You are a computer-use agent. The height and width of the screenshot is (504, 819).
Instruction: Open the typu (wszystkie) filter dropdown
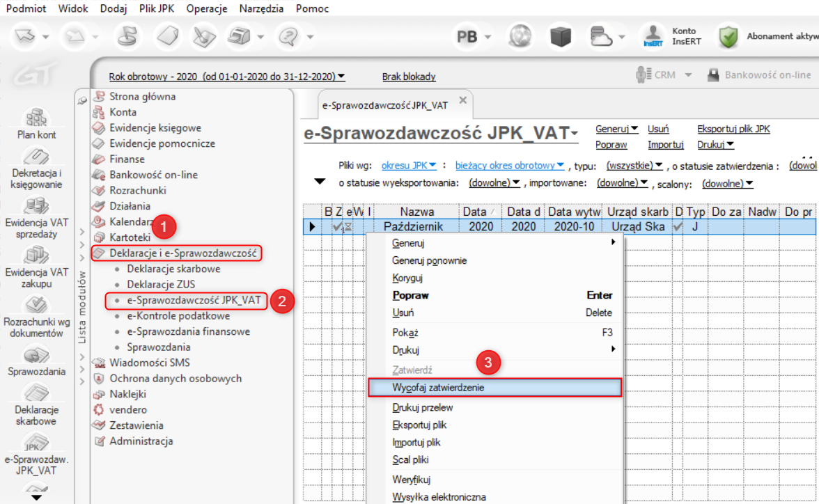(x=634, y=165)
